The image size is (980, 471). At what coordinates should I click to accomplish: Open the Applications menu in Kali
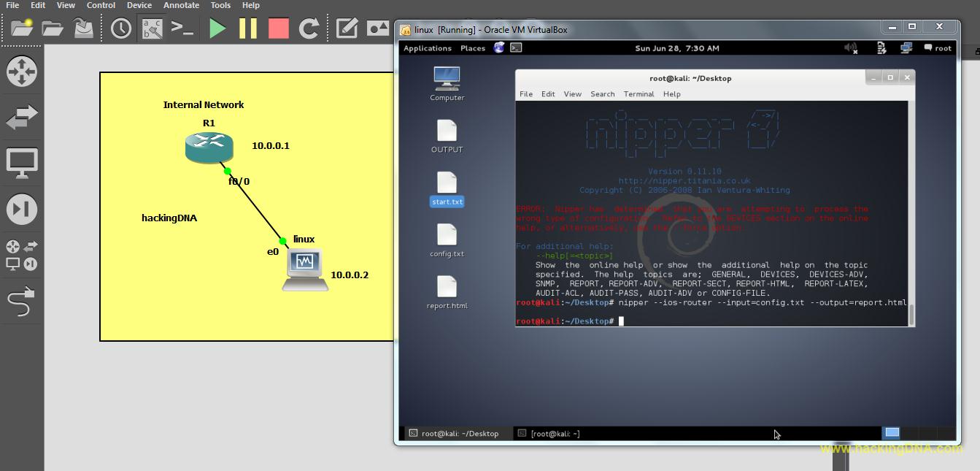(x=428, y=47)
